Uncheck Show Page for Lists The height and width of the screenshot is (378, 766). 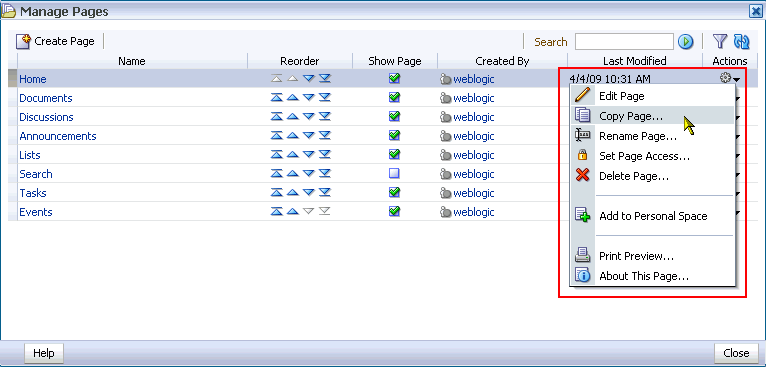[x=394, y=154]
